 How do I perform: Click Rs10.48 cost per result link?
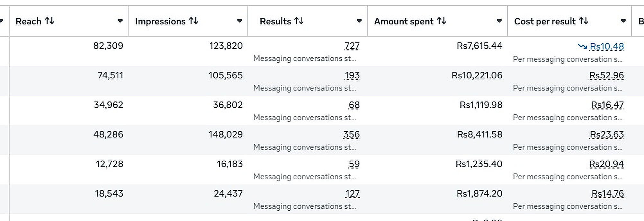[607, 47]
